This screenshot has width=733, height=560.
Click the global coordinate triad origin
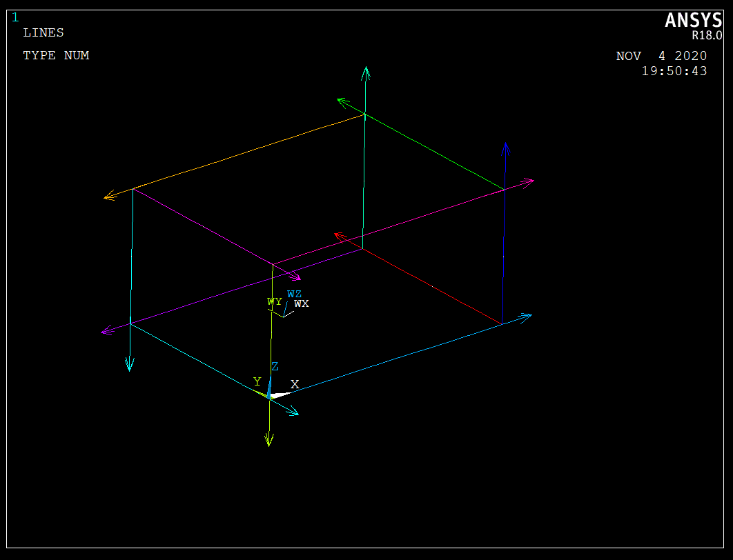[269, 396]
